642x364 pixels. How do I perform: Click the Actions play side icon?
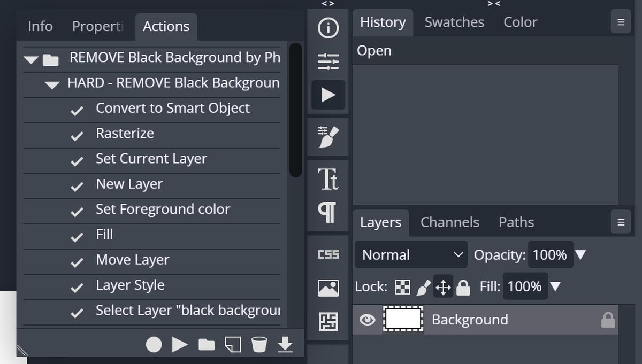click(x=328, y=95)
